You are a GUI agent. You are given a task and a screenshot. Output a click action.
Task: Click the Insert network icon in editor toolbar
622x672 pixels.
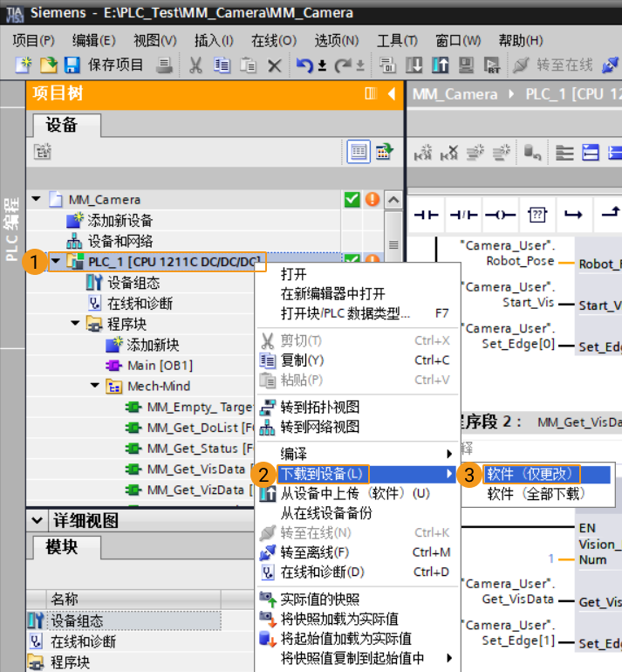[423, 152]
